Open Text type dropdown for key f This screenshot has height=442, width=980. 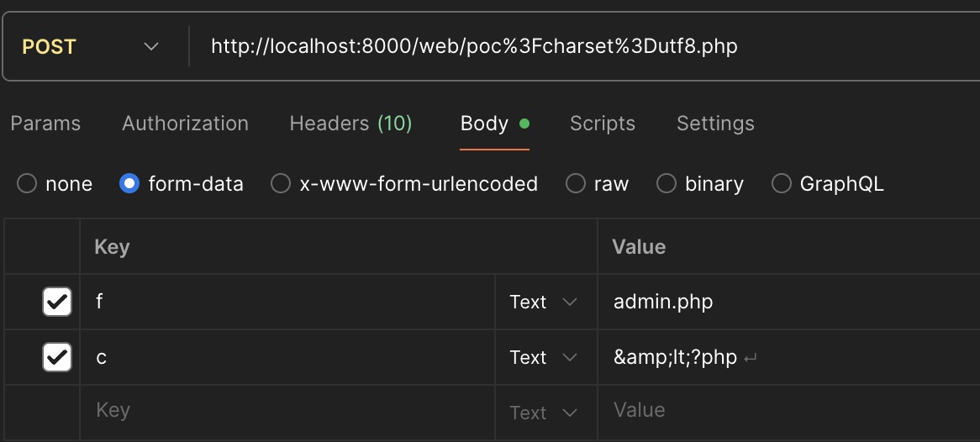click(544, 302)
